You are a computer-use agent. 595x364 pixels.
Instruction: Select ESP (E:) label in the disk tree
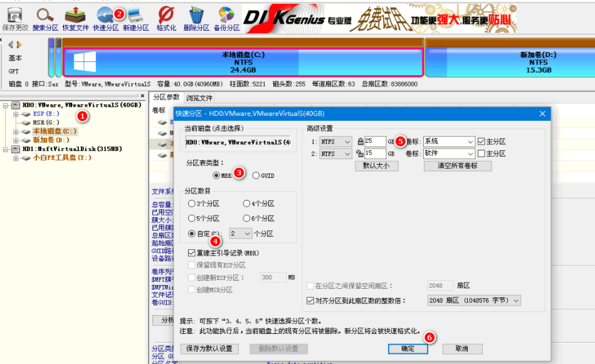(x=46, y=114)
